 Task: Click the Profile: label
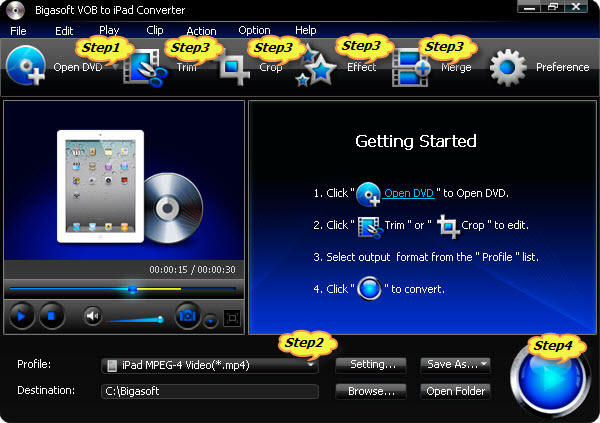34,364
